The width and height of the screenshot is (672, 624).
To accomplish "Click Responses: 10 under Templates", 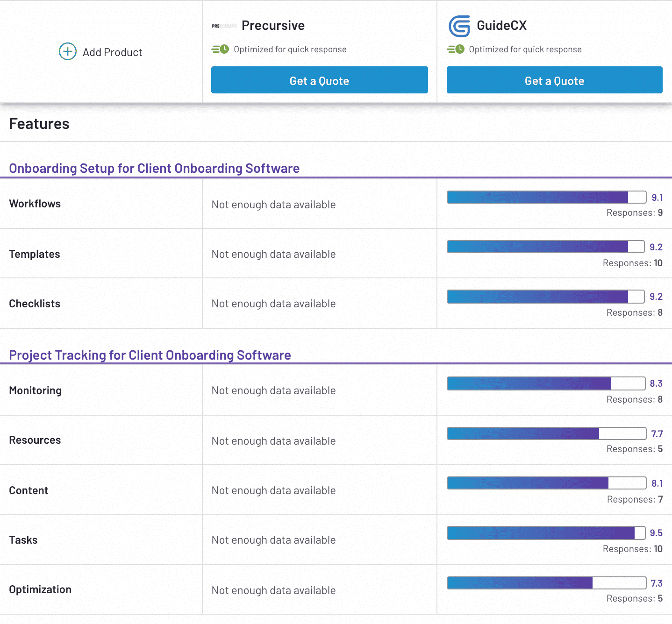I will 633,263.
